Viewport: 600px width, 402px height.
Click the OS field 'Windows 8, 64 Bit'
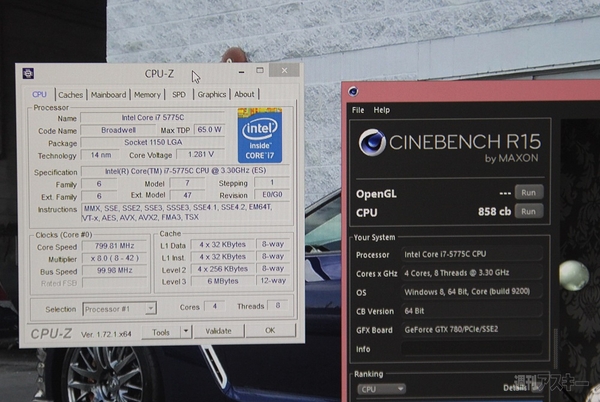(x=471, y=292)
